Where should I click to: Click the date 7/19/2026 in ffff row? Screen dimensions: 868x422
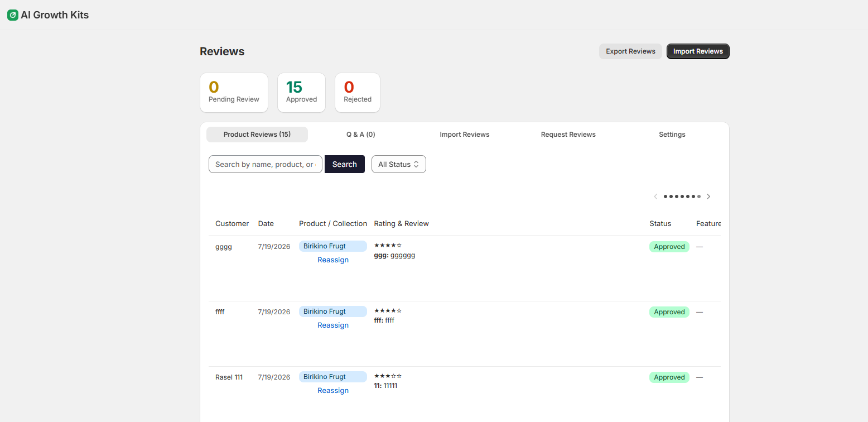274,312
